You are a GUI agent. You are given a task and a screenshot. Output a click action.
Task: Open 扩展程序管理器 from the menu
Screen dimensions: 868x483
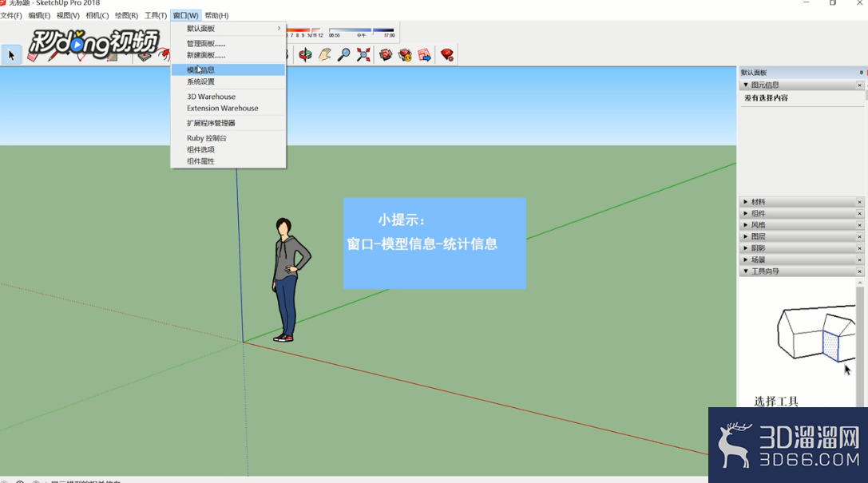point(228,124)
